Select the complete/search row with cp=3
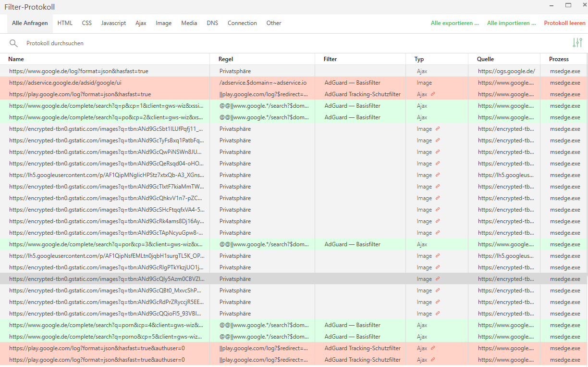The height and width of the screenshot is (367, 588). pyautogui.click(x=294, y=244)
